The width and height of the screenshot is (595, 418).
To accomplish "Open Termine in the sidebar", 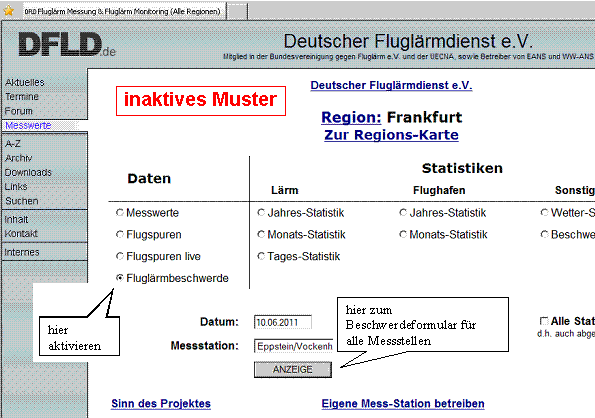I will pyautogui.click(x=22, y=97).
